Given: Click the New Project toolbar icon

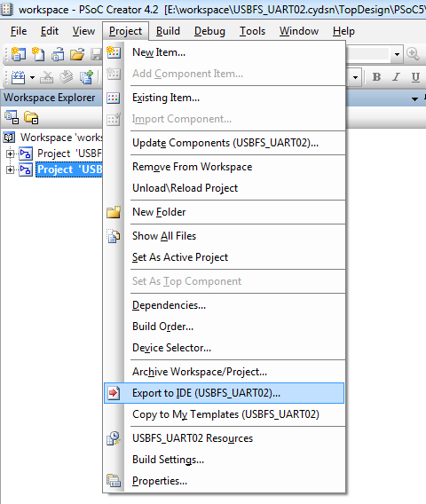Looking at the screenshot, I should [18, 53].
